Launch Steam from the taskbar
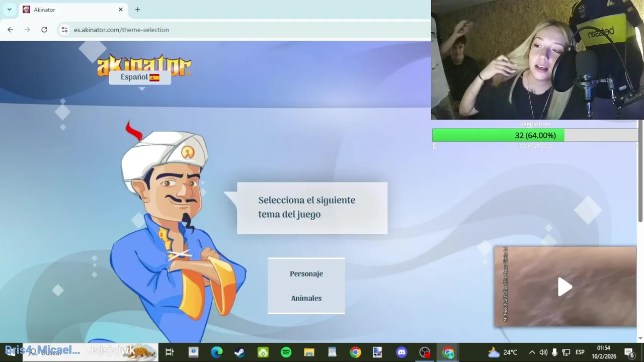 239,352
